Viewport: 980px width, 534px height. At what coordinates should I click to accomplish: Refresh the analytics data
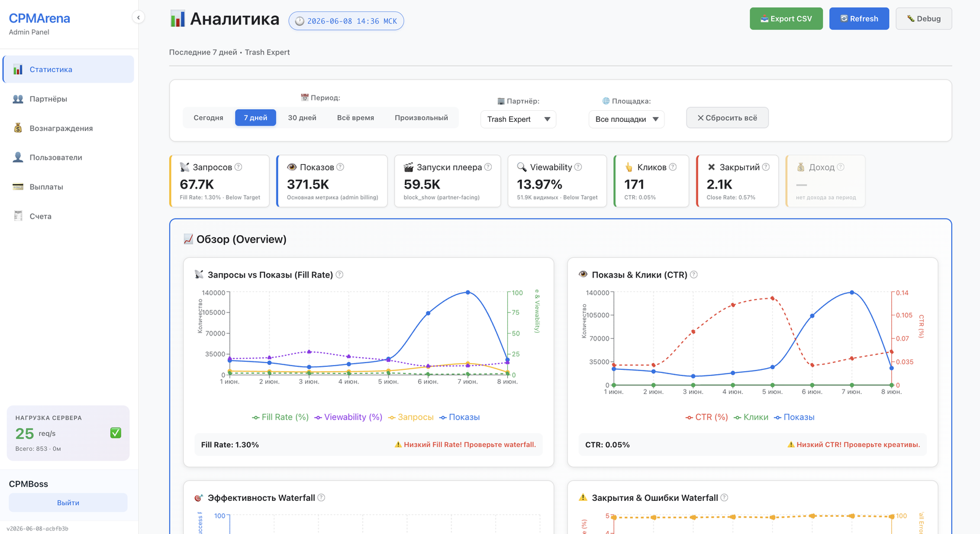point(859,18)
